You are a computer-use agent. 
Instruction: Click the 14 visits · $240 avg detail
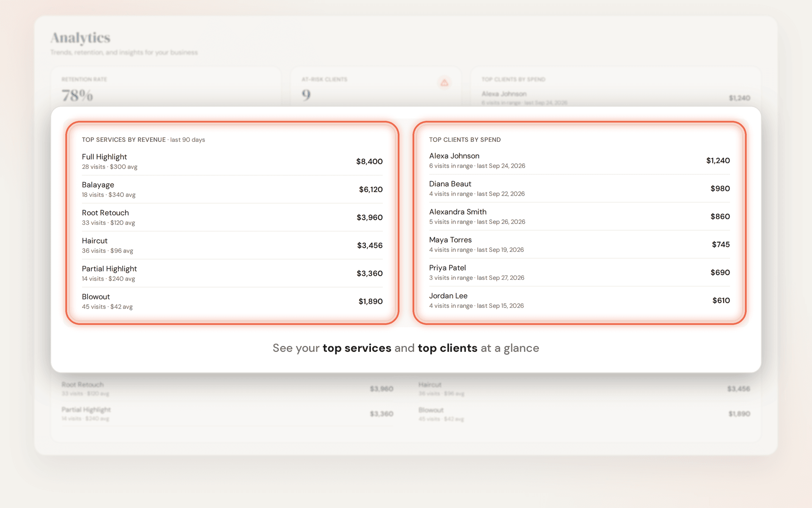click(108, 279)
